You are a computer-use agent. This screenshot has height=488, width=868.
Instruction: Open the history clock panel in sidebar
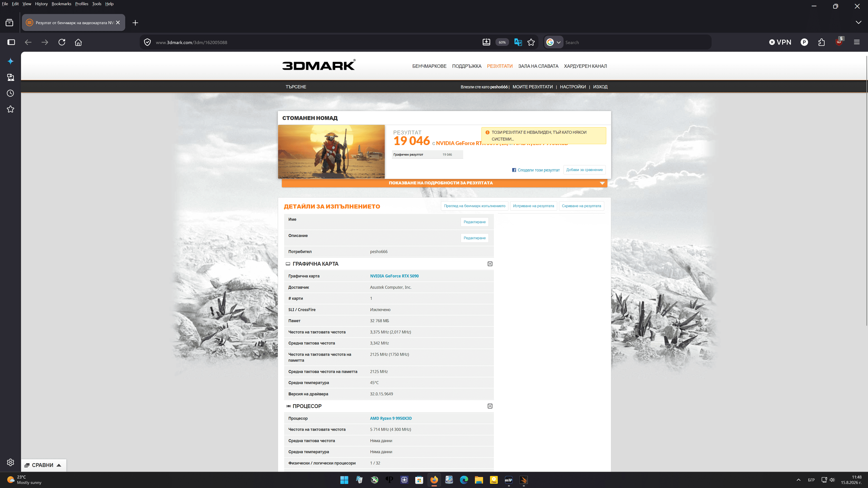10,93
